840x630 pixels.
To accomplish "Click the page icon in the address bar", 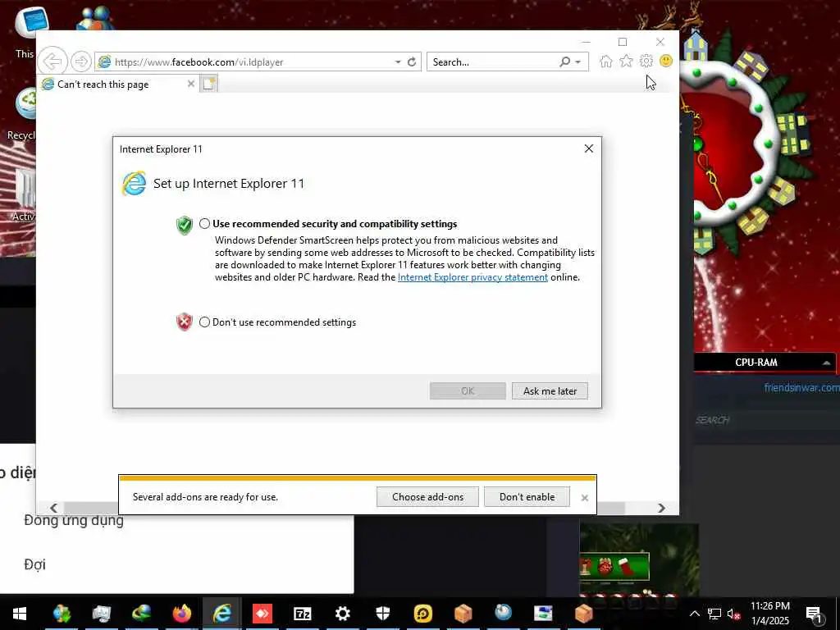I will pyautogui.click(x=104, y=62).
